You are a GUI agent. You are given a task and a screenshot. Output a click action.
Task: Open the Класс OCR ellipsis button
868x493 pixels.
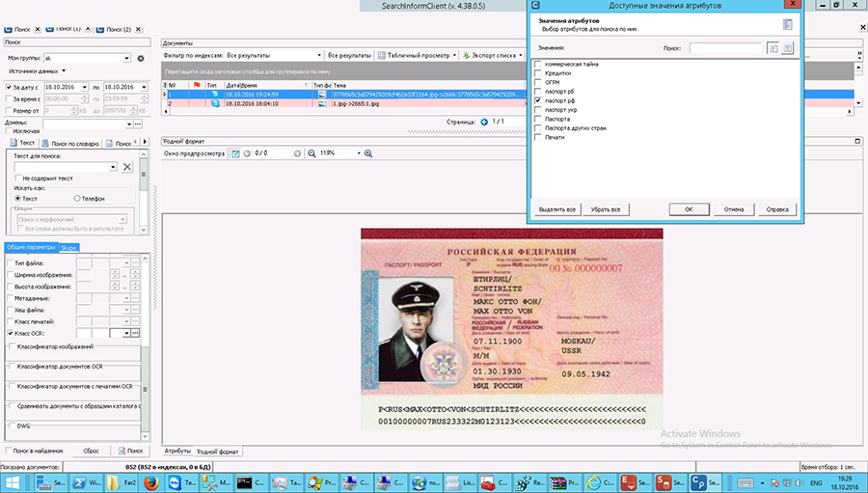(x=136, y=333)
